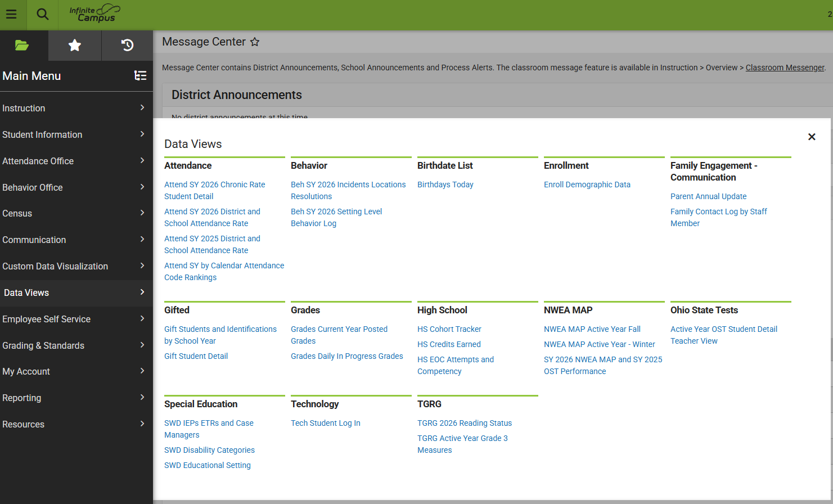Open Active Year OST Student Detail Teacher View
Viewport: 833px width, 504px height.
pyautogui.click(x=724, y=335)
